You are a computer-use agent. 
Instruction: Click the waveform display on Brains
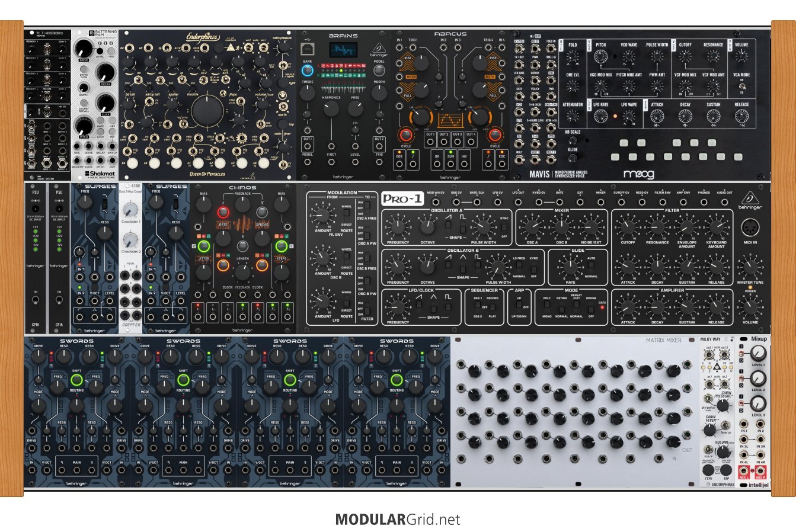(x=344, y=50)
